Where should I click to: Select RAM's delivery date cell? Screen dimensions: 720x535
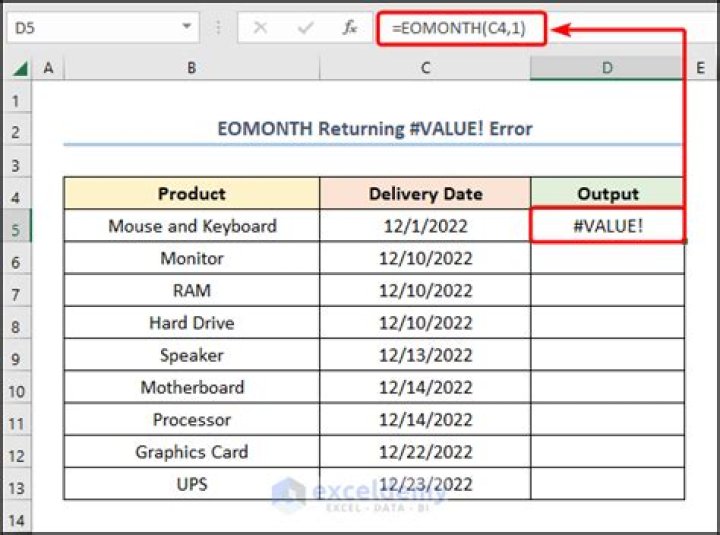pos(425,290)
